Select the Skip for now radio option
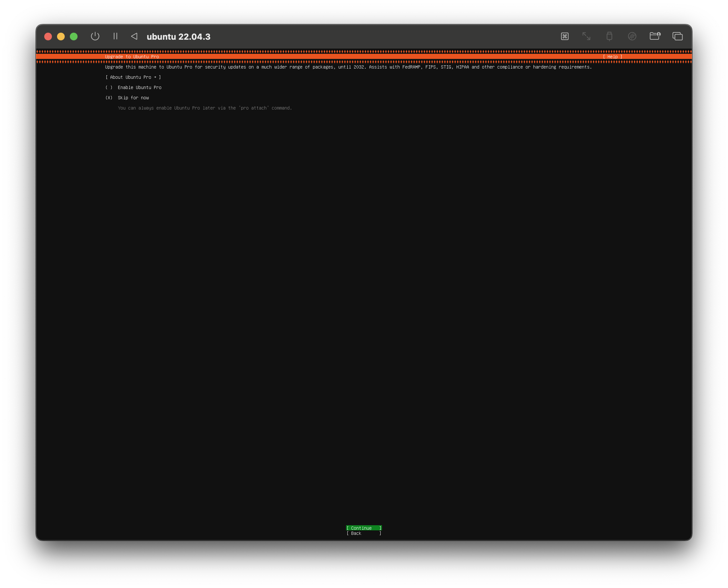728x588 pixels. [x=127, y=98]
